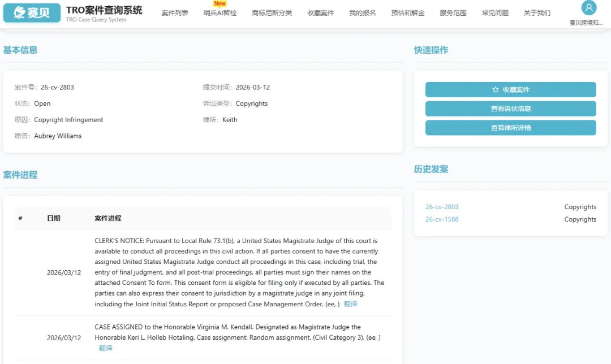Click 查看律所详情 button
Screen dimensions: 611x364
(x=510, y=128)
